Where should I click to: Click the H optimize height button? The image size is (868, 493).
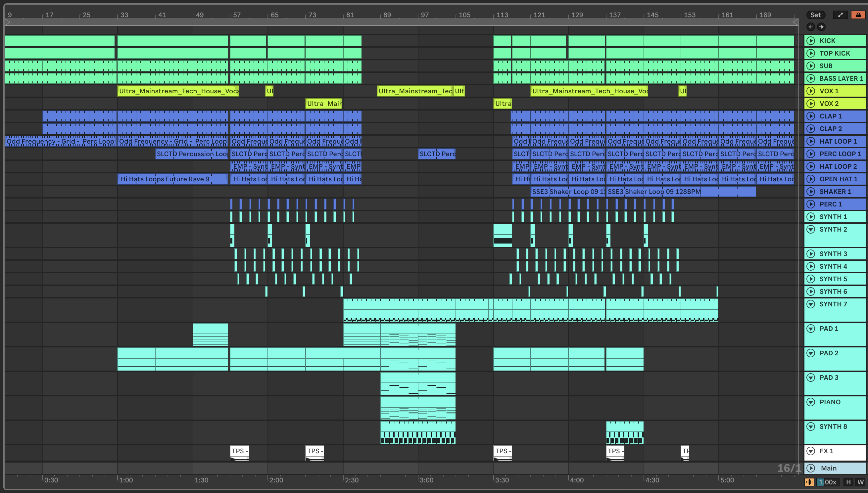click(x=848, y=482)
